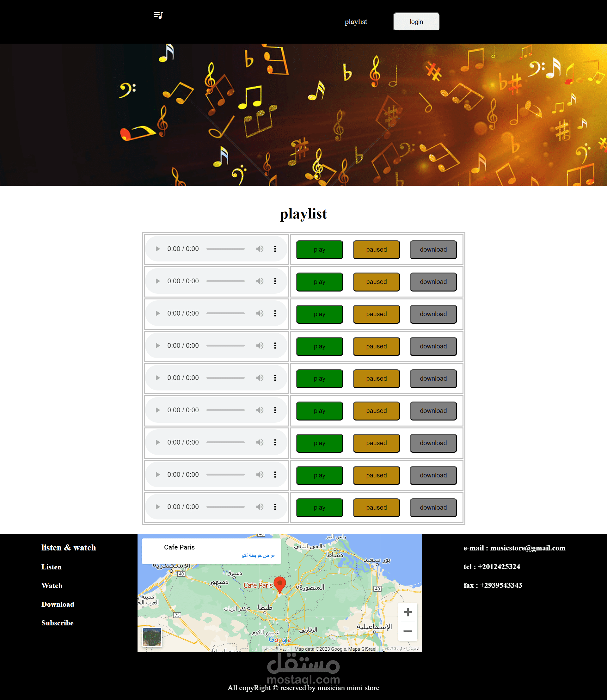Zoom in on the map
This screenshot has width=607, height=700.
pos(408,612)
